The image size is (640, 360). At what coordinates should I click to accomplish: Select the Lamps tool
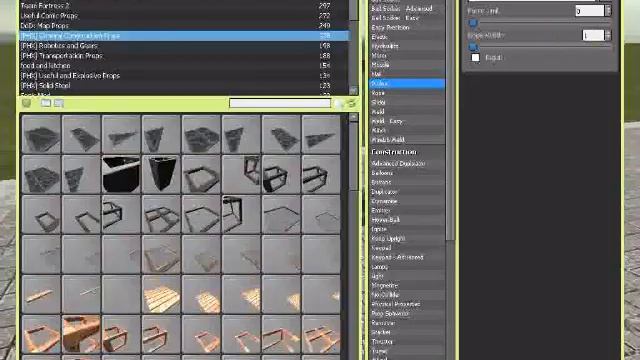(407, 267)
